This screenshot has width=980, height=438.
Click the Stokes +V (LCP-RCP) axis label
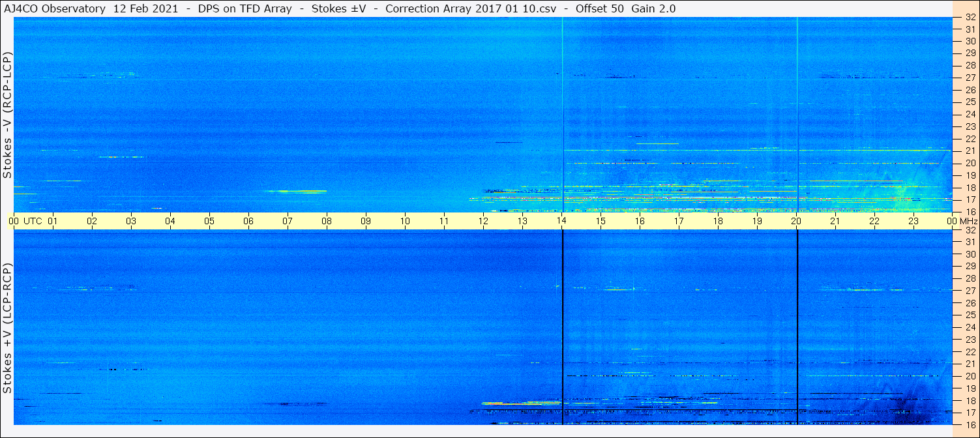pos(7,328)
